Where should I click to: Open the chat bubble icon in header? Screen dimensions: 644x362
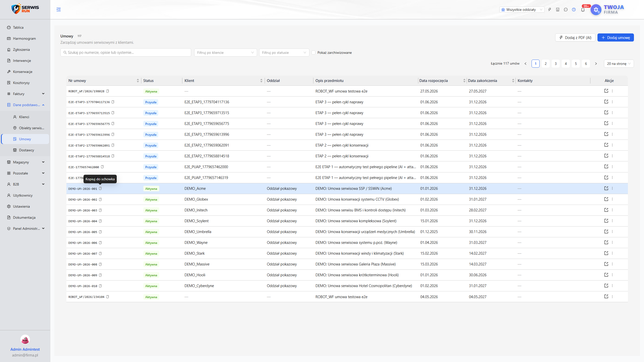(566, 10)
